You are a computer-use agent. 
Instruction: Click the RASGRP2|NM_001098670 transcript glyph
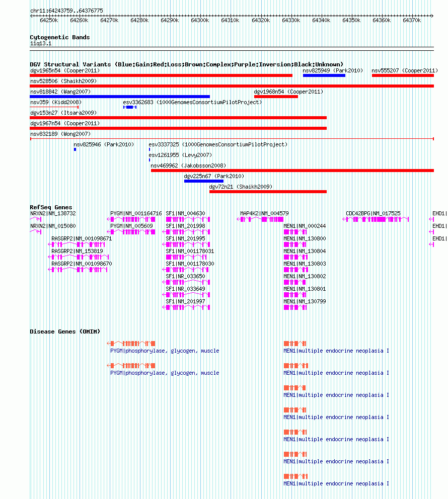pos(78,270)
